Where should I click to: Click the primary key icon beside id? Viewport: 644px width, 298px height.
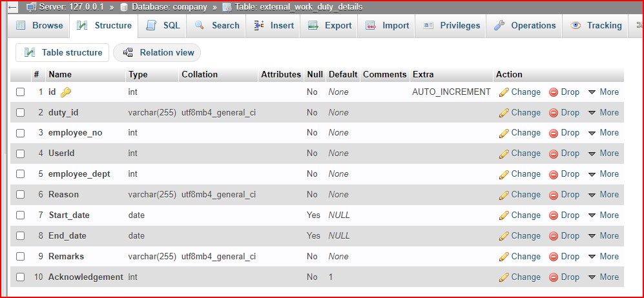point(66,93)
